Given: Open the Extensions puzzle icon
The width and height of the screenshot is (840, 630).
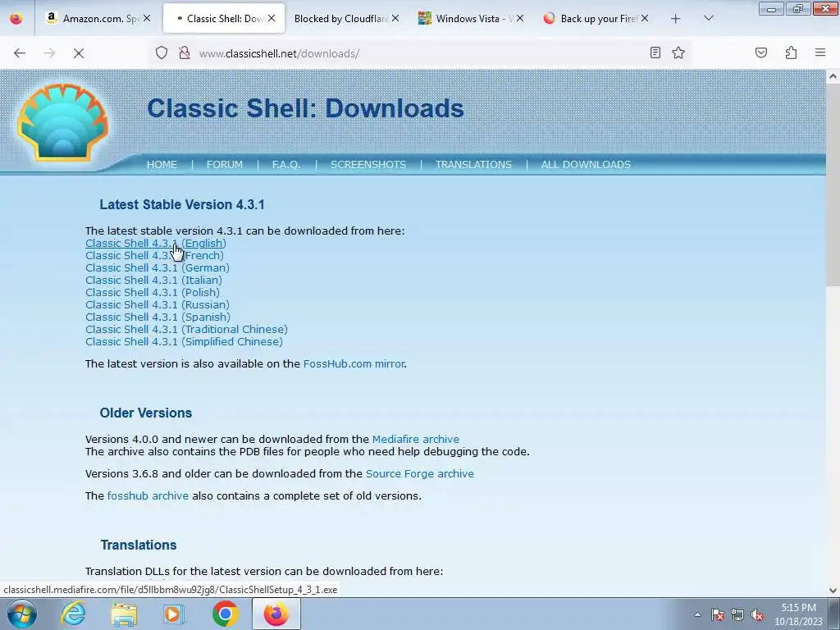Looking at the screenshot, I should click(792, 52).
